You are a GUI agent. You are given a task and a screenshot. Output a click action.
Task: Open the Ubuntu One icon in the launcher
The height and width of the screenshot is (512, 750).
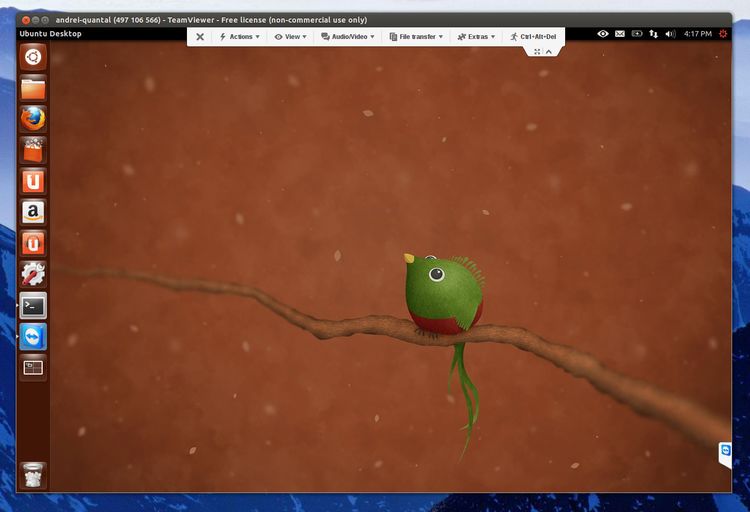[x=33, y=181]
